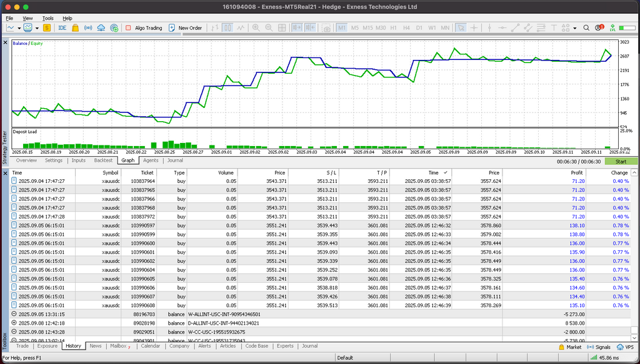Zoom in on chart using plus magnifier
640x364 pixels.
pos(254,28)
